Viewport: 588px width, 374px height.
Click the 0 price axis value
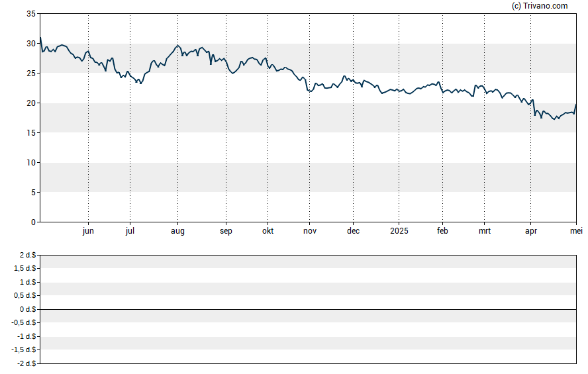[x=33, y=222]
